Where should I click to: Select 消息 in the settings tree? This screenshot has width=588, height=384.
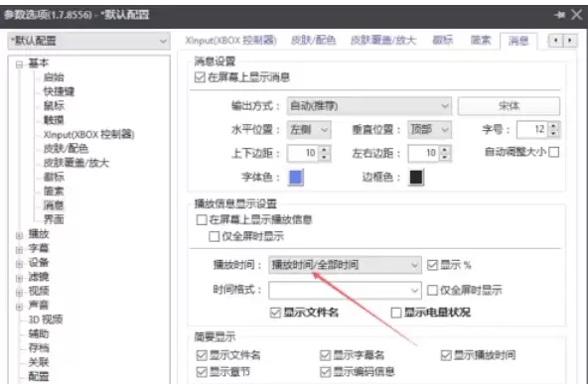point(54,205)
